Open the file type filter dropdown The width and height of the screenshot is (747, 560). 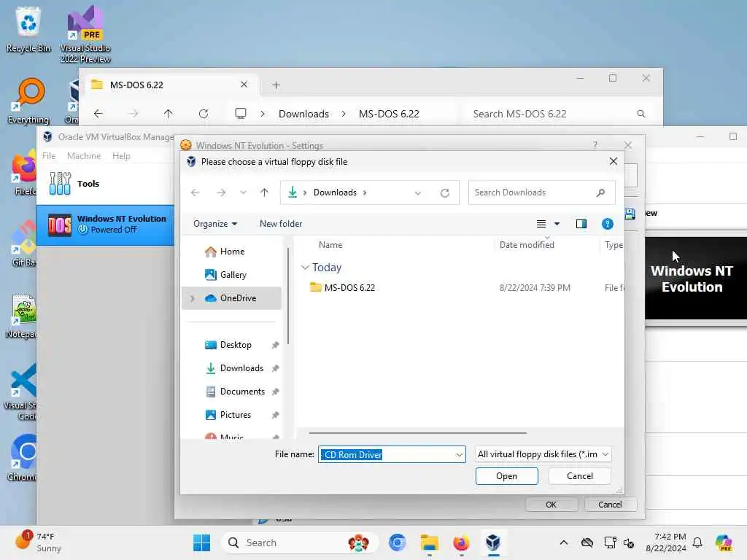pos(543,454)
